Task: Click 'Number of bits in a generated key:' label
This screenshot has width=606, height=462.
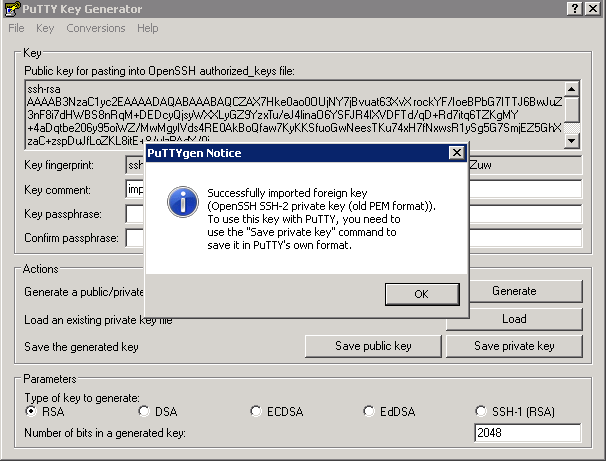Action: (105, 433)
